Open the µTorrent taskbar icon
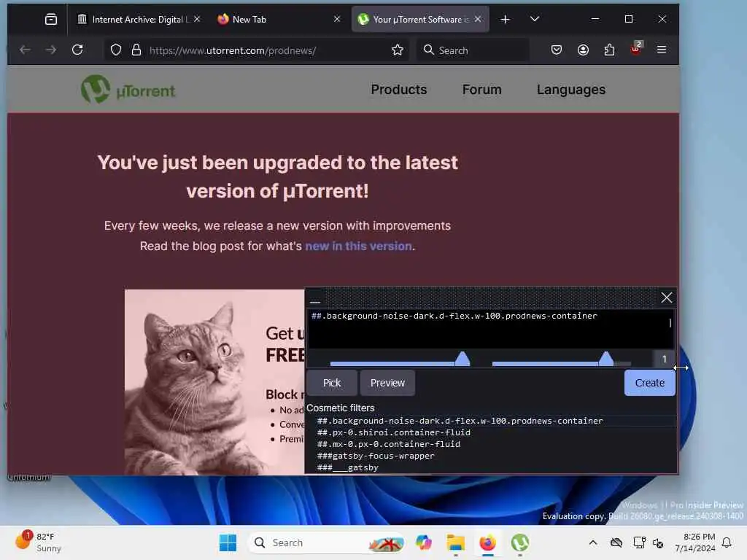Screen dimensions: 747x560 tap(519, 542)
